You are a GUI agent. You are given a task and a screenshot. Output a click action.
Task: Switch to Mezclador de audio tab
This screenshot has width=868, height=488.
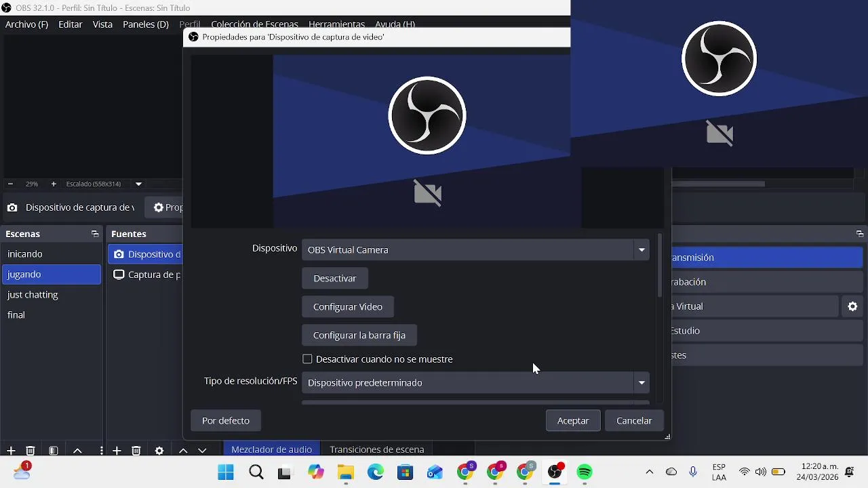click(x=271, y=449)
